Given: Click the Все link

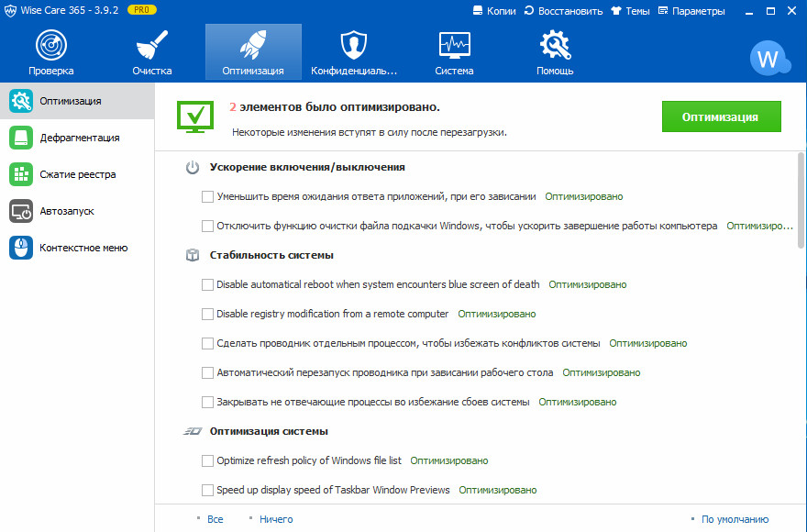Looking at the screenshot, I should 216,519.
